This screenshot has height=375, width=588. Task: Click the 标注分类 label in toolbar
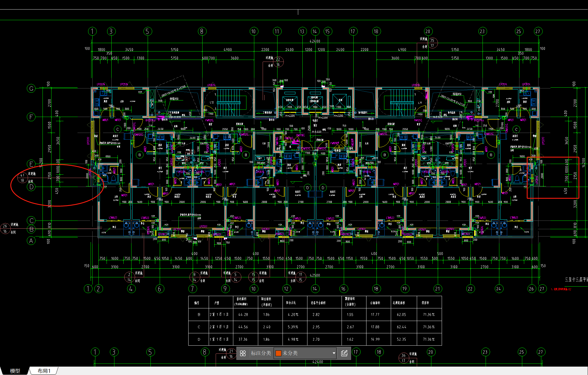pos(261,353)
